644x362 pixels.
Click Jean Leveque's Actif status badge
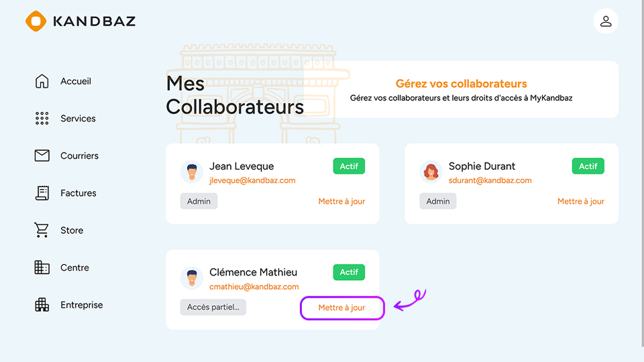[x=349, y=166]
